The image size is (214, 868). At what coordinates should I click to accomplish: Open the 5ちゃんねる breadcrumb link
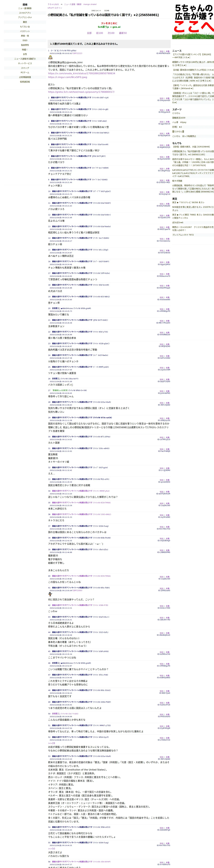tap(53, 4)
